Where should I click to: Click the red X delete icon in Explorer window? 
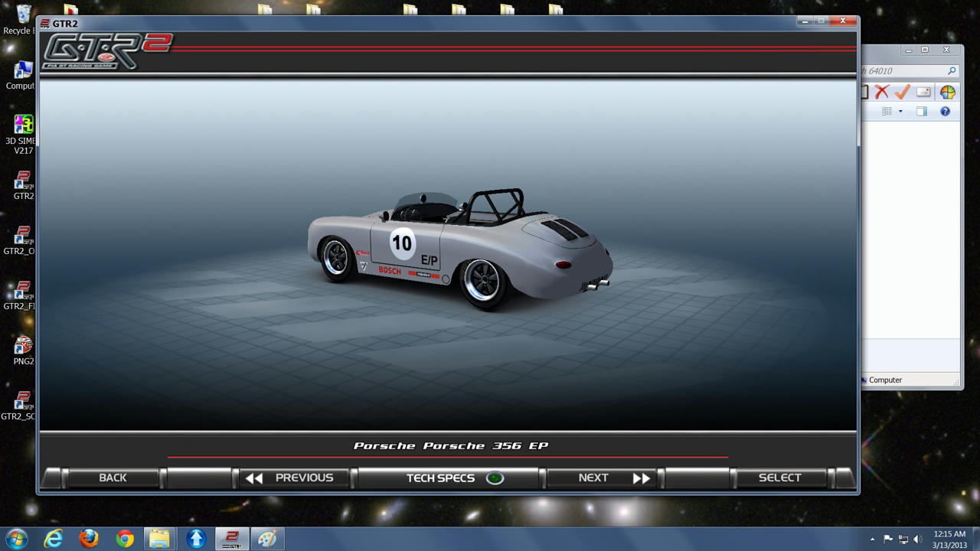(882, 92)
